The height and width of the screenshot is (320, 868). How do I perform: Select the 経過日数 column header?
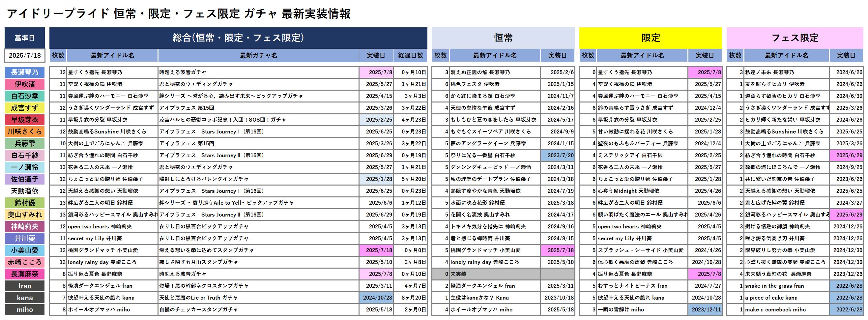coord(410,56)
